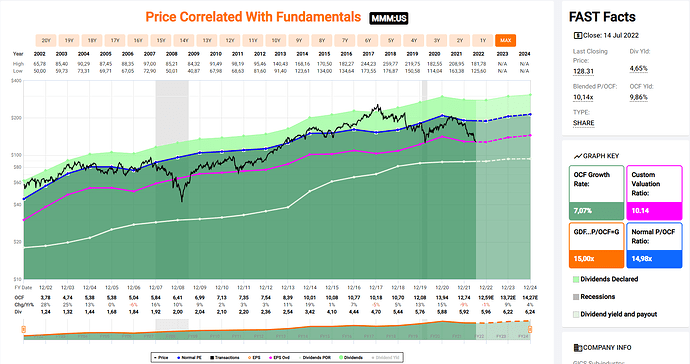Open the Custom Valuation Ratio box
690x364 pixels.
[x=654, y=193]
